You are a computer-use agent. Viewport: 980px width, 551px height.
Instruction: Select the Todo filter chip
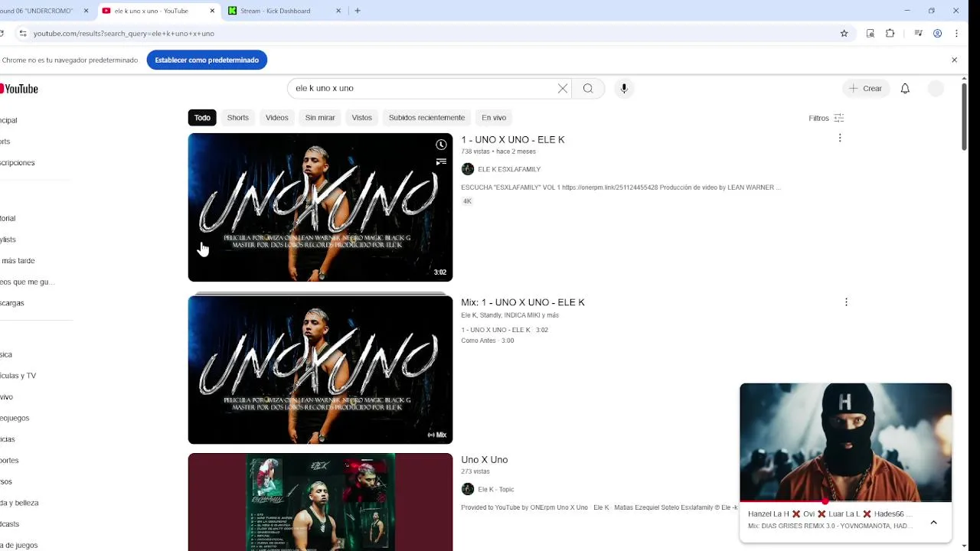202,118
